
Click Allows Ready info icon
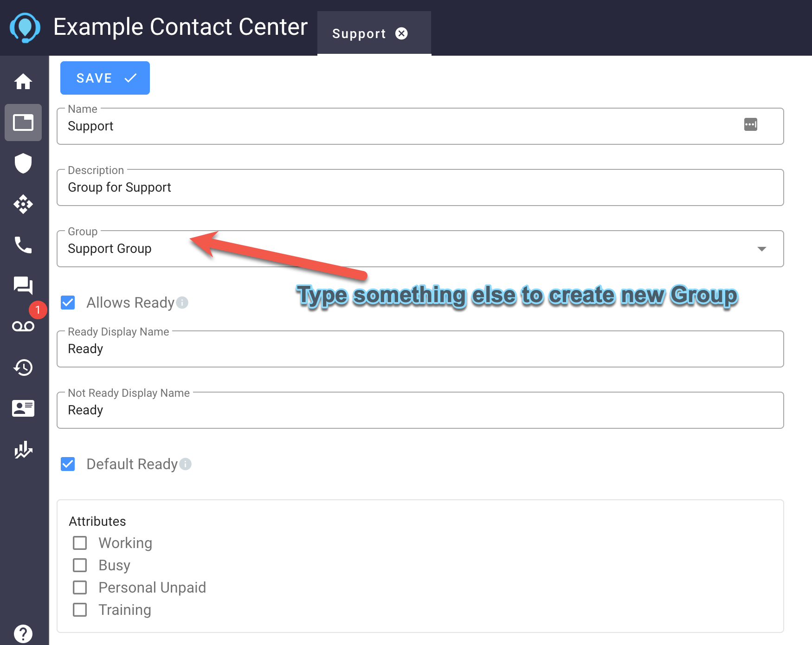click(x=182, y=303)
